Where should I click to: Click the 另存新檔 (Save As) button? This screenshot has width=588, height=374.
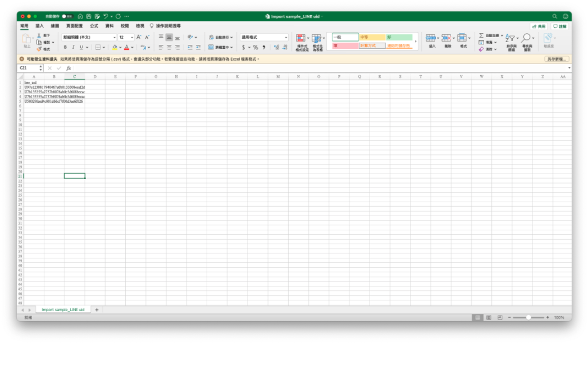[556, 59]
